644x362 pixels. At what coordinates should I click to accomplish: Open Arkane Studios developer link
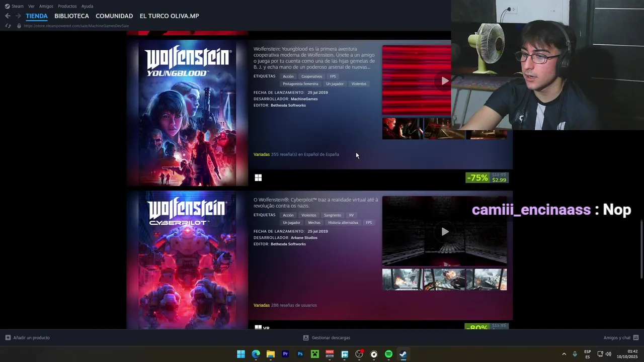coord(304,238)
